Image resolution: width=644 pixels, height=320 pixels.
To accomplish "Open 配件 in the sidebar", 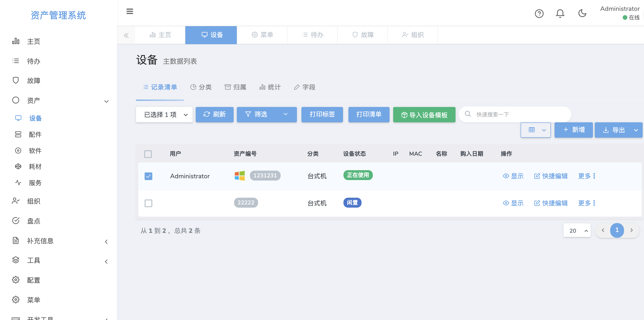I will point(35,134).
